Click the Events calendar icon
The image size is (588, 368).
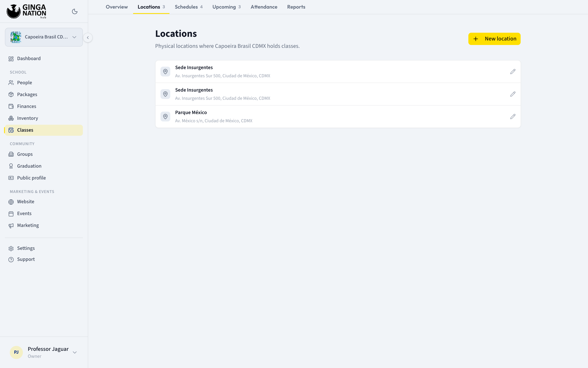[x=11, y=214]
